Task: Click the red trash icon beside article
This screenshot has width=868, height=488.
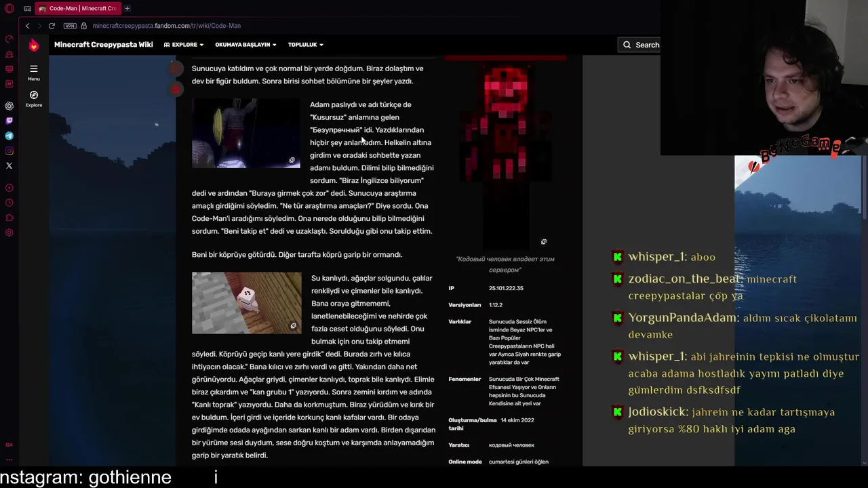Action: 176,89
